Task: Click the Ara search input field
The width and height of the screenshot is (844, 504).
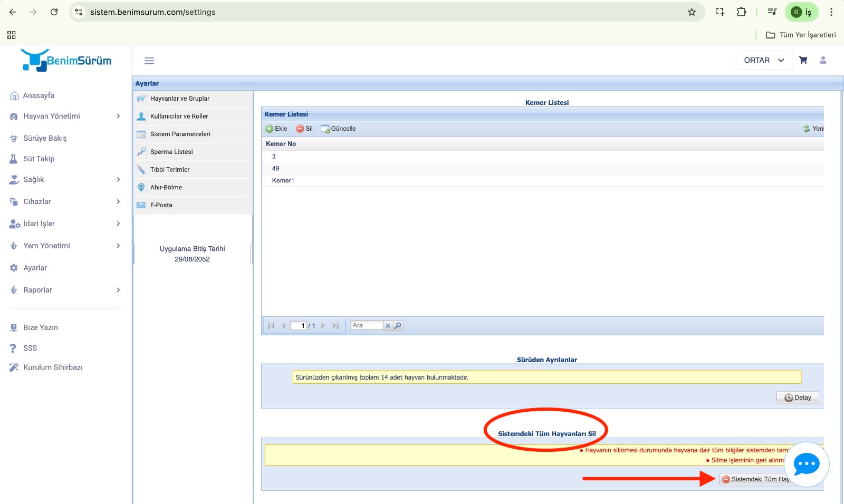Action: tap(367, 325)
